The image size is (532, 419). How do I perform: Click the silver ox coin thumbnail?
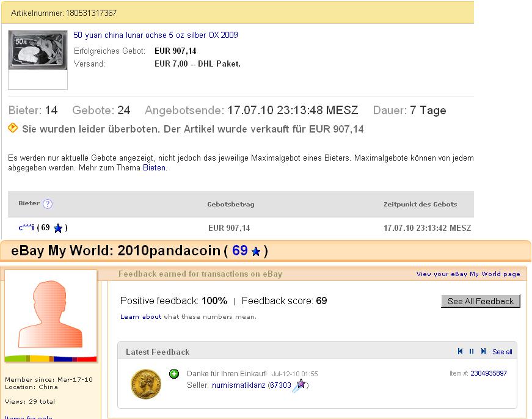tap(38, 50)
